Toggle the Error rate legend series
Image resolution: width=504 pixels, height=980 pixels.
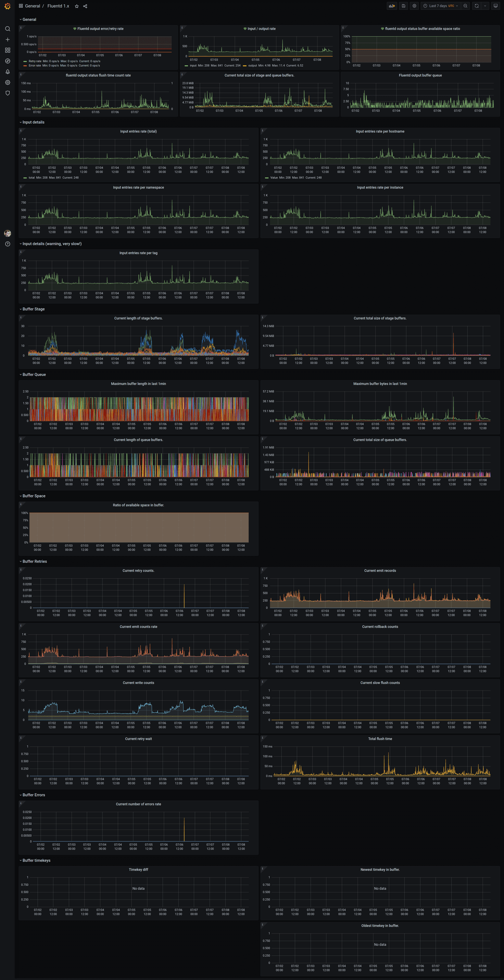tap(35, 66)
